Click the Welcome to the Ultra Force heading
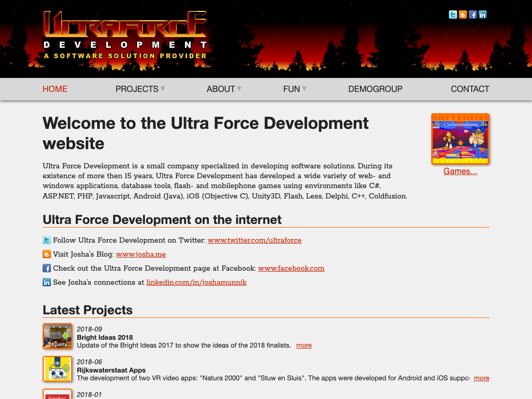Screen dimensions: 532x399 206,134
